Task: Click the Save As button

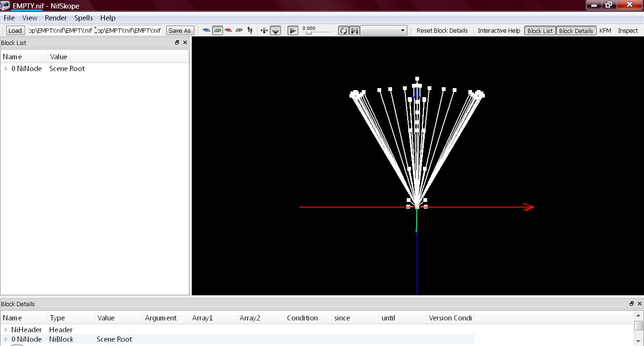Action: [179, 30]
